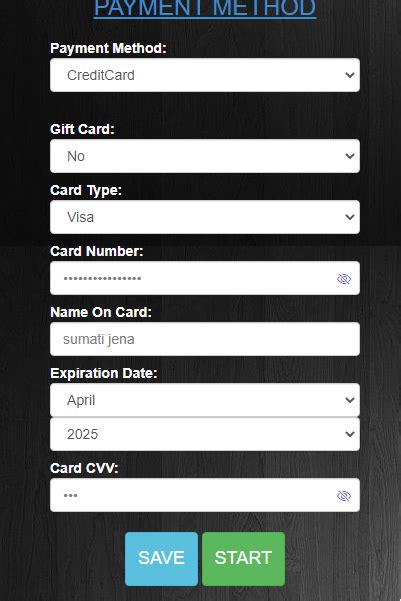The width and height of the screenshot is (401, 601).
Task: Expand the Gift Card dropdown showing No
Action: pyautogui.click(x=205, y=156)
